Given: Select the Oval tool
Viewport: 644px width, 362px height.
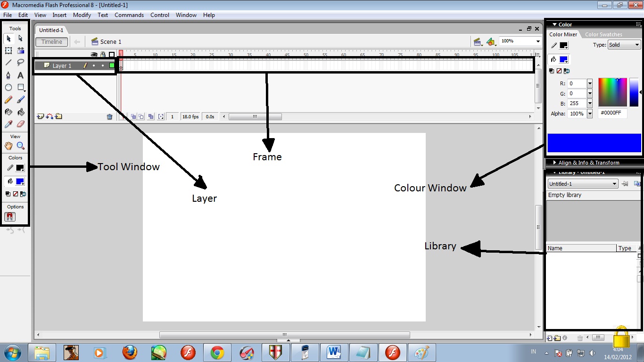Looking at the screenshot, I should (x=8, y=87).
